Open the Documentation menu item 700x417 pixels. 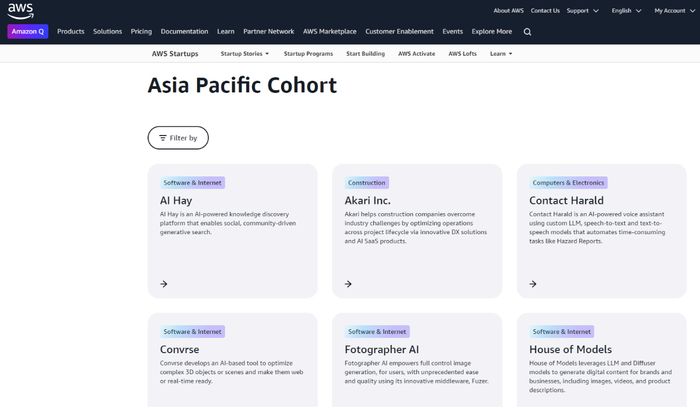click(x=184, y=32)
